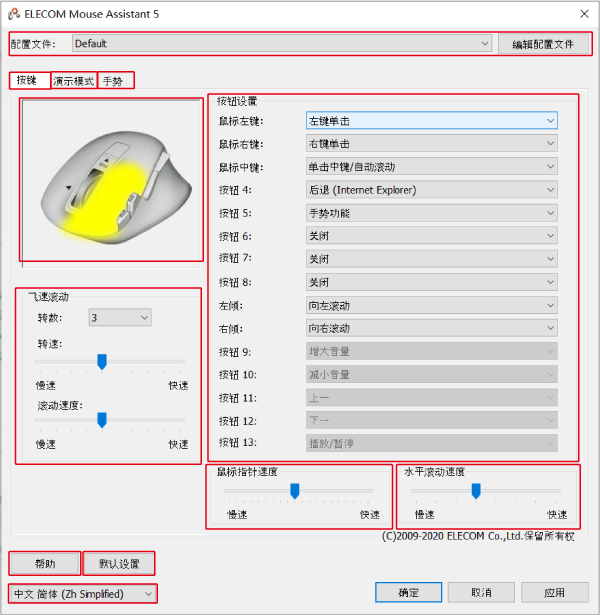
Task: Open the 按钮 4 dropdown (后退 Internet Explorer)
Action: tap(431, 190)
